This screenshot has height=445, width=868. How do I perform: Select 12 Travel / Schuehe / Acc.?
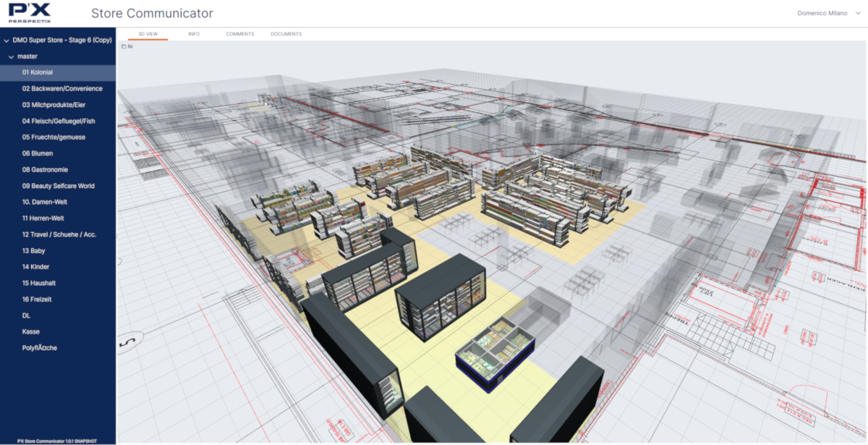tap(58, 234)
